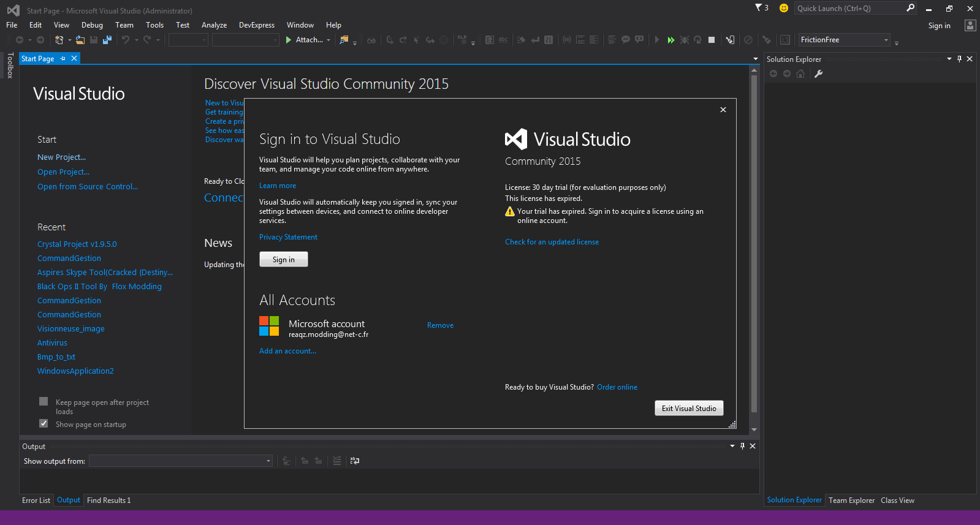Click Exit Visual Studio button
Image resolution: width=980 pixels, height=525 pixels.
click(x=689, y=409)
